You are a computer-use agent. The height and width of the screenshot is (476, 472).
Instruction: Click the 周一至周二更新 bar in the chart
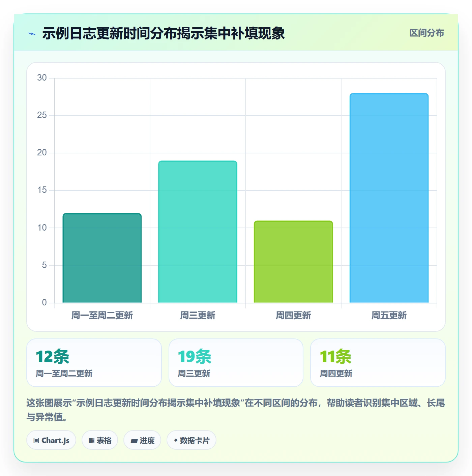tap(102, 258)
